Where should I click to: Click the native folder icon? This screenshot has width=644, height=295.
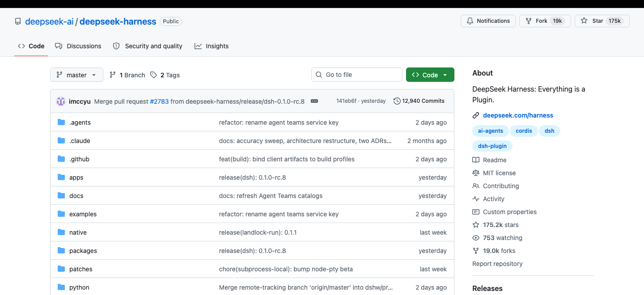click(61, 232)
